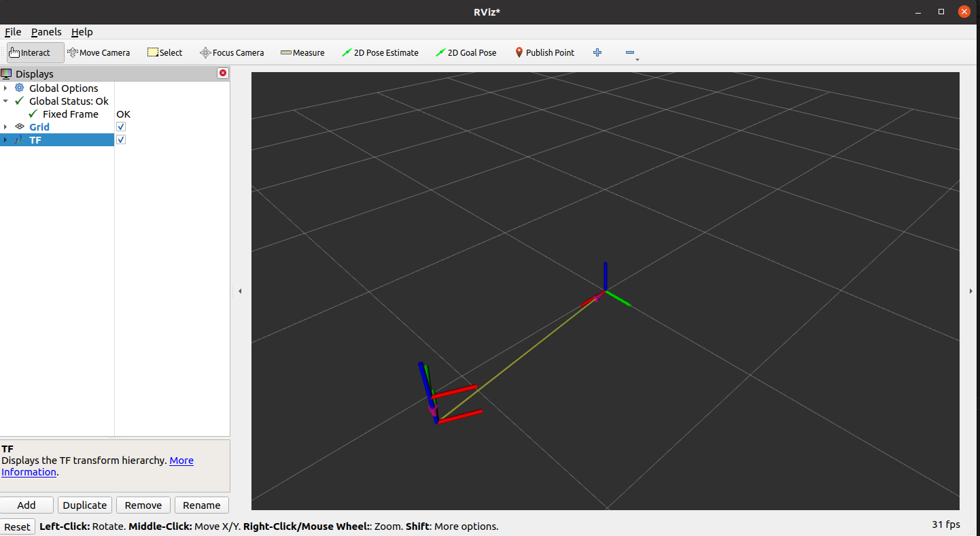
Task: Close the Displays panel with red X
Action: point(223,73)
